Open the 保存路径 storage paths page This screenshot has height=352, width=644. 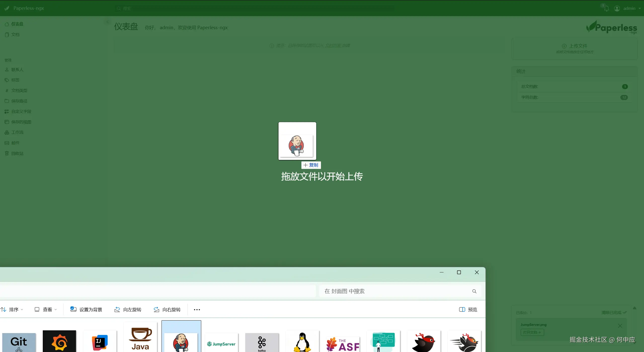[x=19, y=101]
